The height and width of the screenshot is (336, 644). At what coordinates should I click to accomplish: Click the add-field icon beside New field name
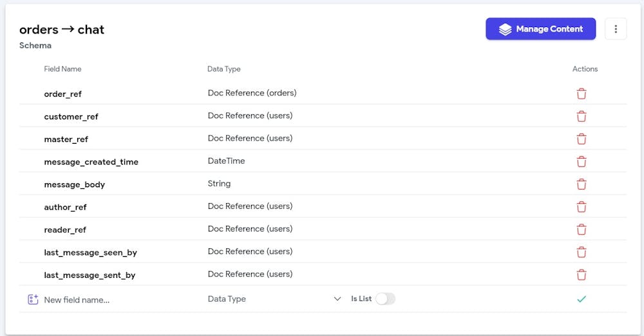point(33,299)
